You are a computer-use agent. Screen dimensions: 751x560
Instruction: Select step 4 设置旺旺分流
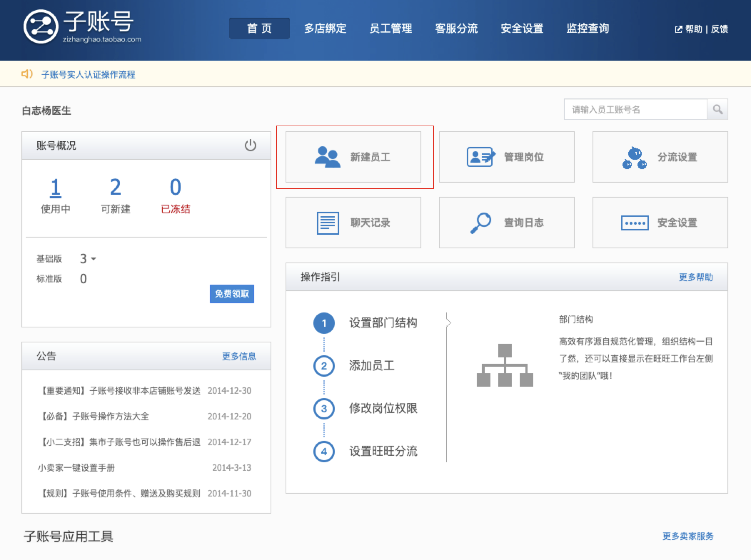point(383,451)
